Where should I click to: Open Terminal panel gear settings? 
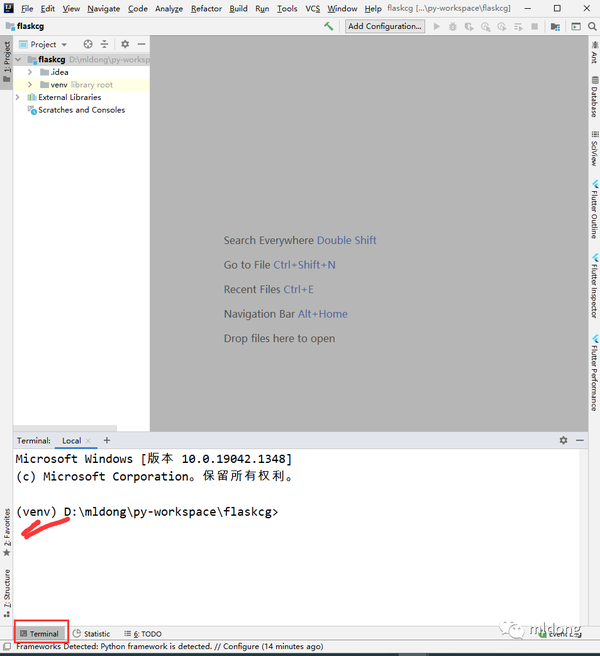point(564,440)
